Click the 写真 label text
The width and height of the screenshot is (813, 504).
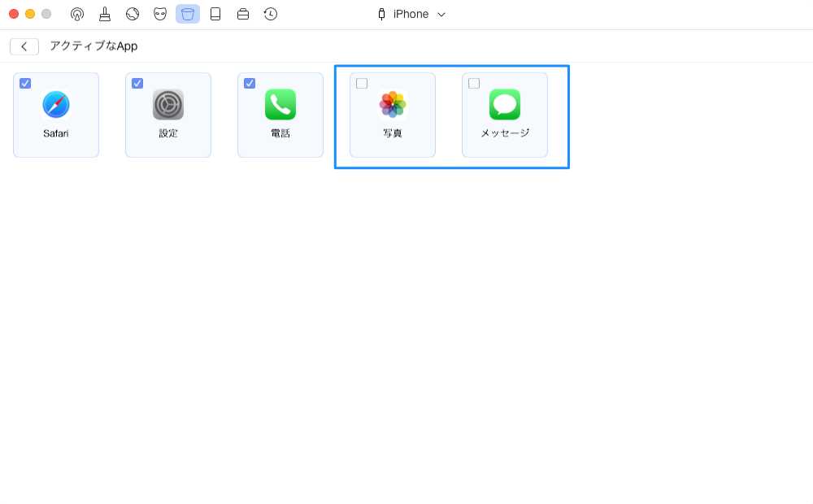pyautogui.click(x=393, y=133)
